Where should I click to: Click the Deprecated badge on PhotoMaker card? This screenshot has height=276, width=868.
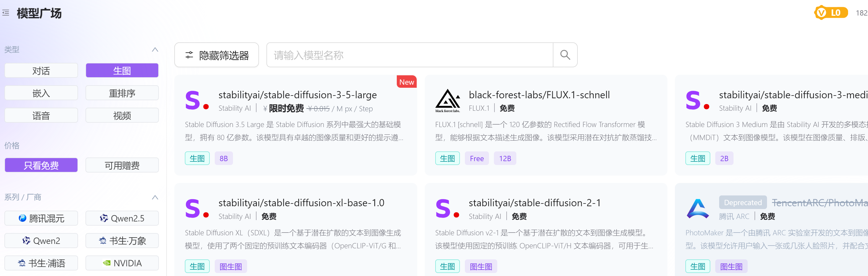(743, 203)
